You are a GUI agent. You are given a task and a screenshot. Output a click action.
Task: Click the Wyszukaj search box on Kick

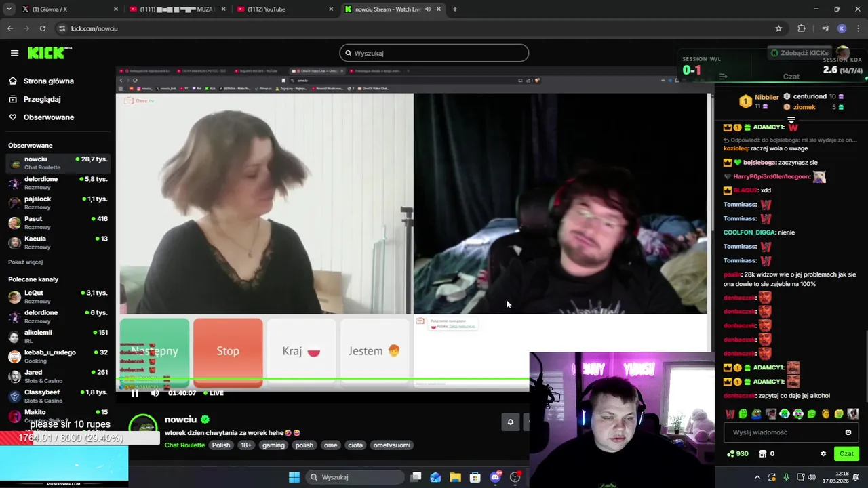[x=434, y=53]
